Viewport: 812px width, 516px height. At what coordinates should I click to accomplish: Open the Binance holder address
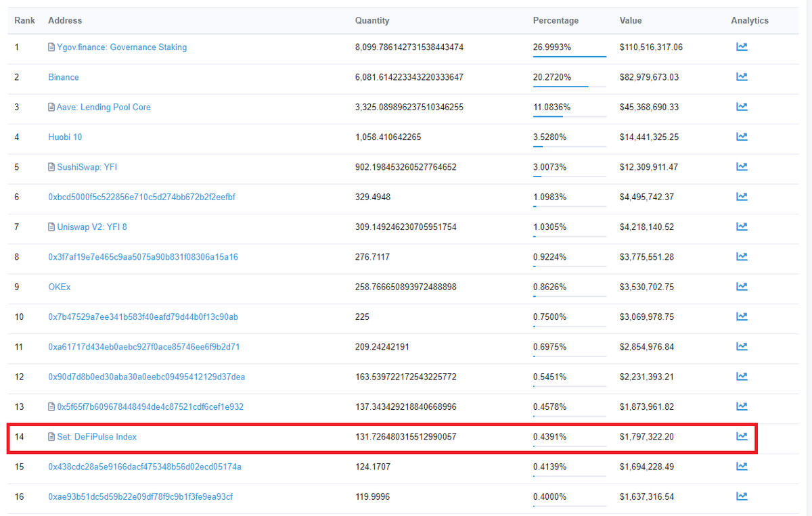[64, 77]
